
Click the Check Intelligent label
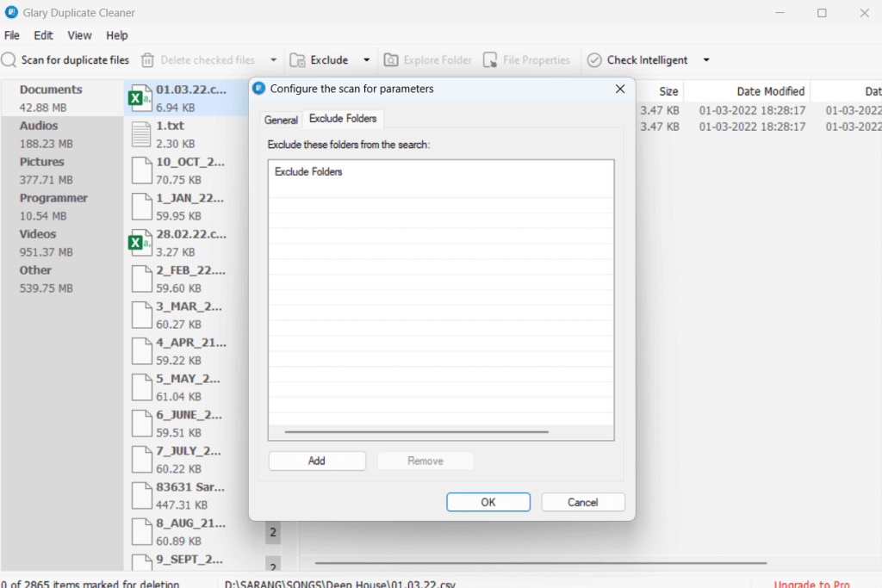(648, 60)
